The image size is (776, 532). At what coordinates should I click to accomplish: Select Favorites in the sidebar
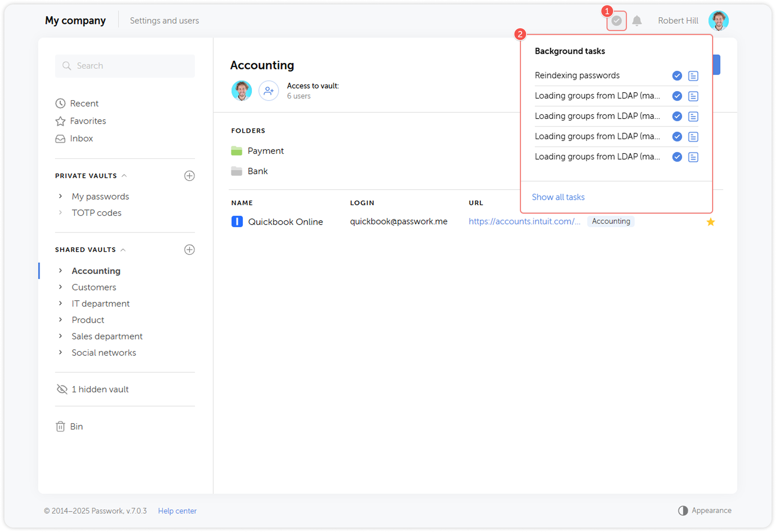click(x=88, y=121)
